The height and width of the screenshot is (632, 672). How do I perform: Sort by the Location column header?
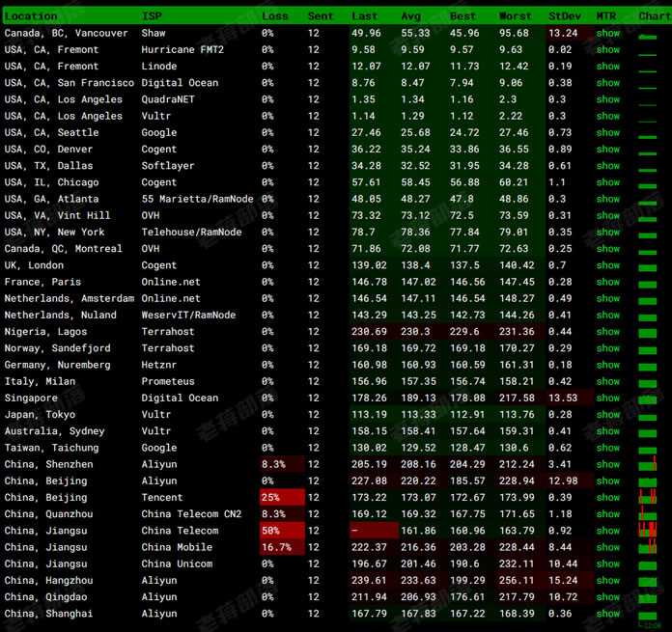31,16
